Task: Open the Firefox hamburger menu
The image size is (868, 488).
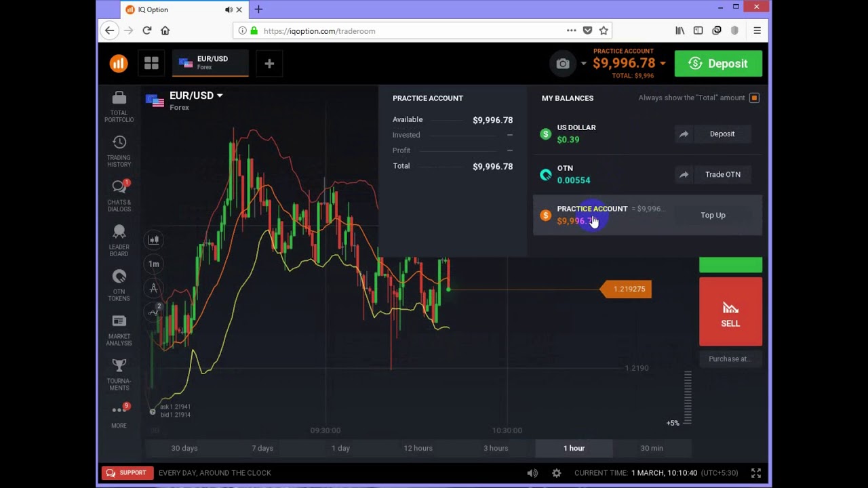Action: [757, 30]
